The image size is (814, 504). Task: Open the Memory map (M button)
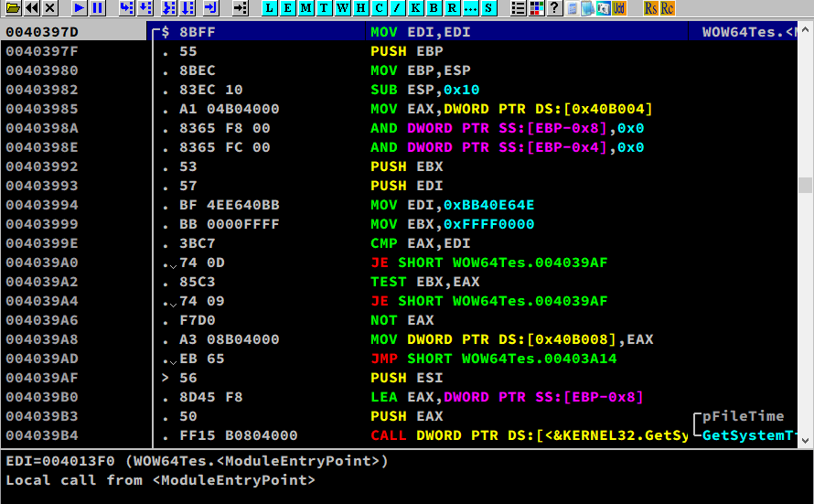click(x=306, y=8)
